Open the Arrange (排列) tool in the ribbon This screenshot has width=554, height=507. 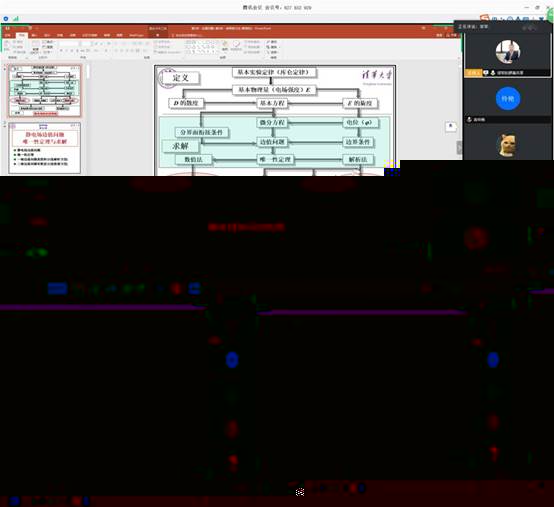[225, 46]
